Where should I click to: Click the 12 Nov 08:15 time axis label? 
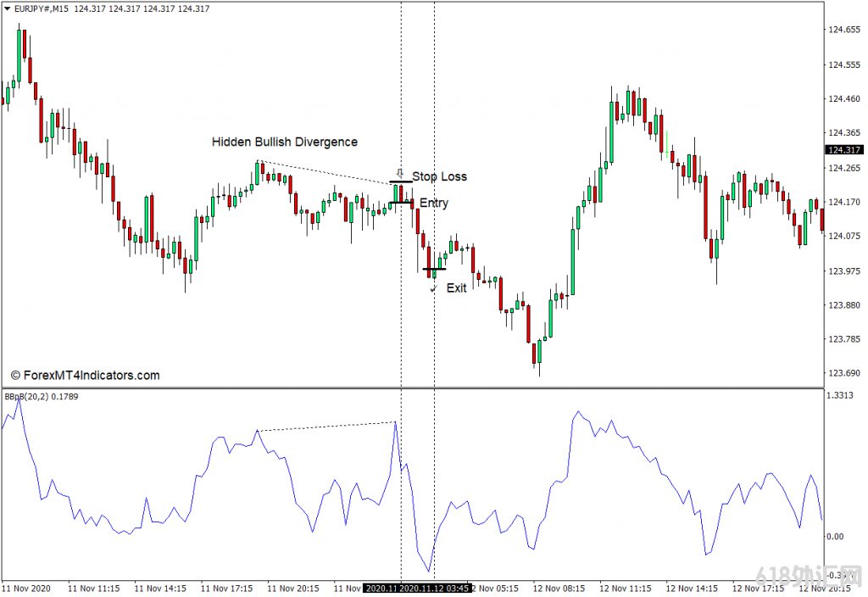pos(559,588)
